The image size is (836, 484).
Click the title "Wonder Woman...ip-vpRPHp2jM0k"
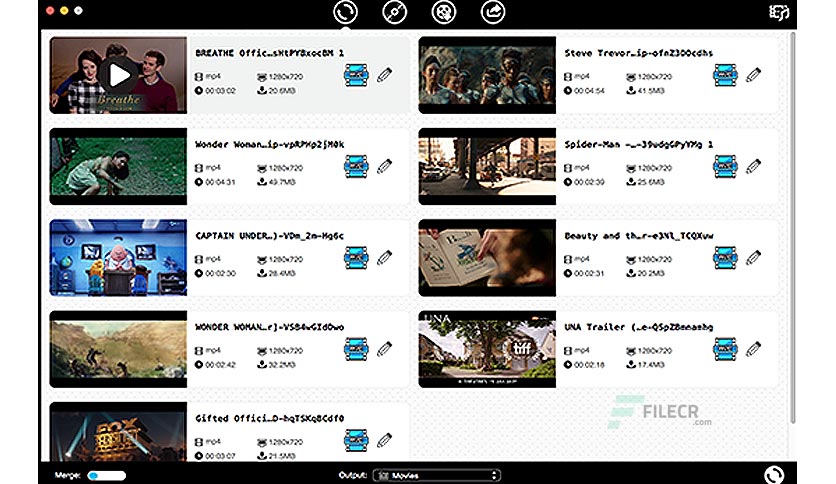(269, 144)
